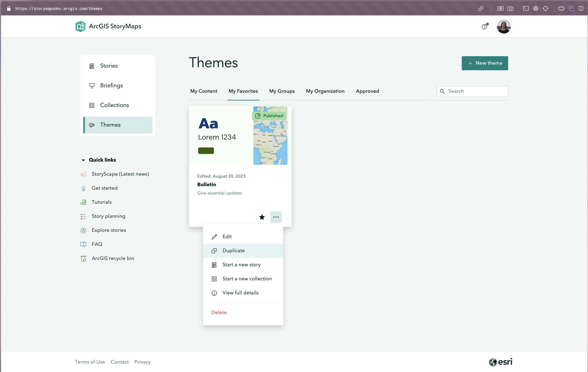Click the green color swatch on the theme card
The width and height of the screenshot is (588, 372).
point(206,151)
